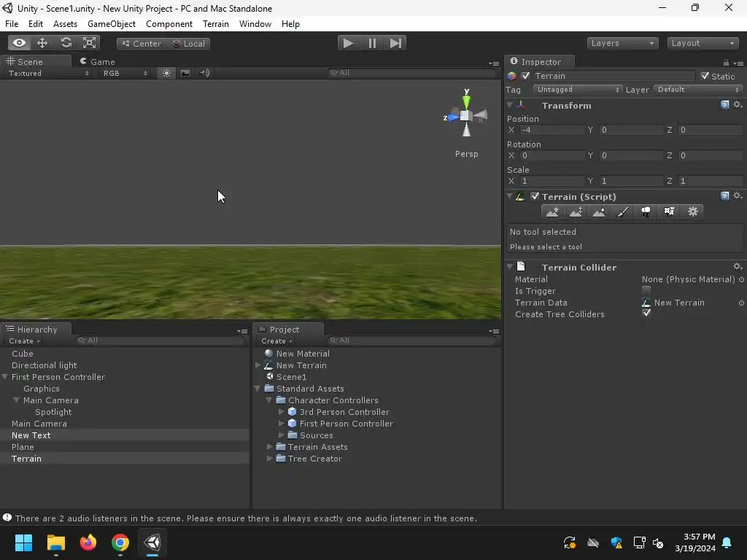Toggle Create Tree Colliders checkbox

[x=646, y=314]
